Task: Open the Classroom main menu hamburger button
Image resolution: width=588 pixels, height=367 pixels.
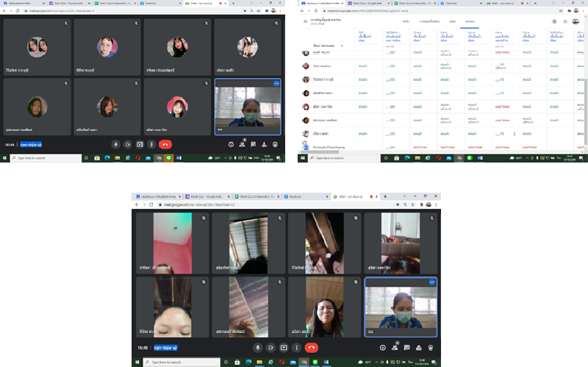Action: click(x=306, y=21)
